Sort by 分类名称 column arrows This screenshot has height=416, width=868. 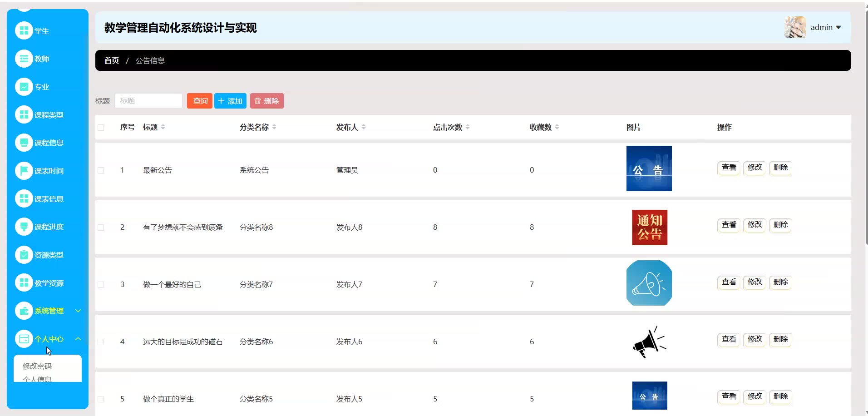click(x=274, y=127)
